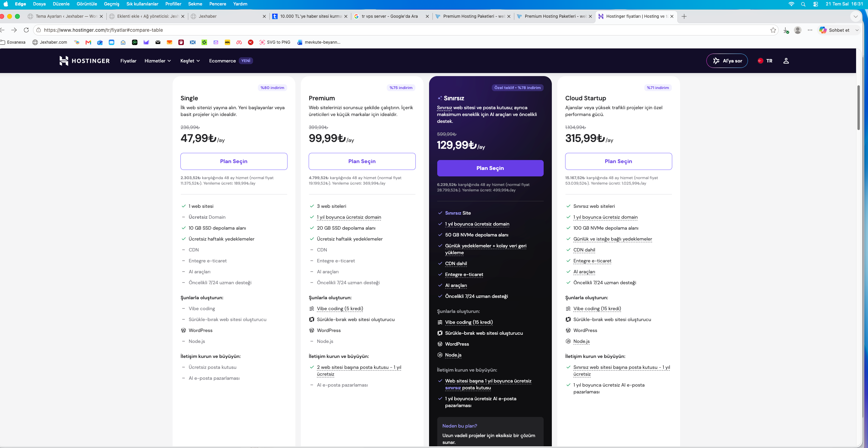Screen dimensions: 868x448
Task: Open the Profiller menu in the menu bar
Action: coord(173,4)
